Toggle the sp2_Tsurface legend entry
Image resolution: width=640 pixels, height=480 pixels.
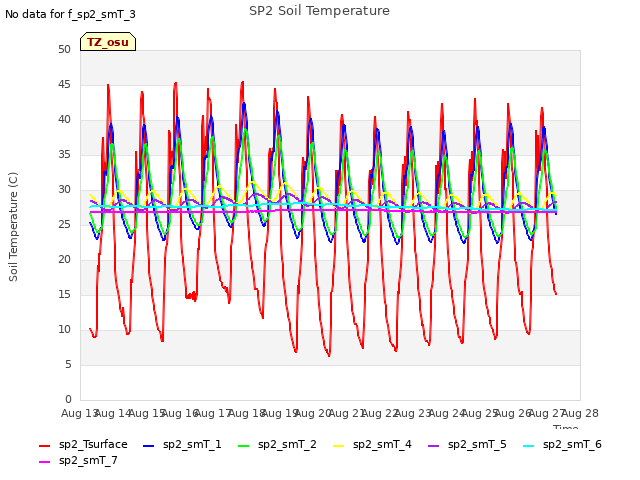[x=83, y=444]
